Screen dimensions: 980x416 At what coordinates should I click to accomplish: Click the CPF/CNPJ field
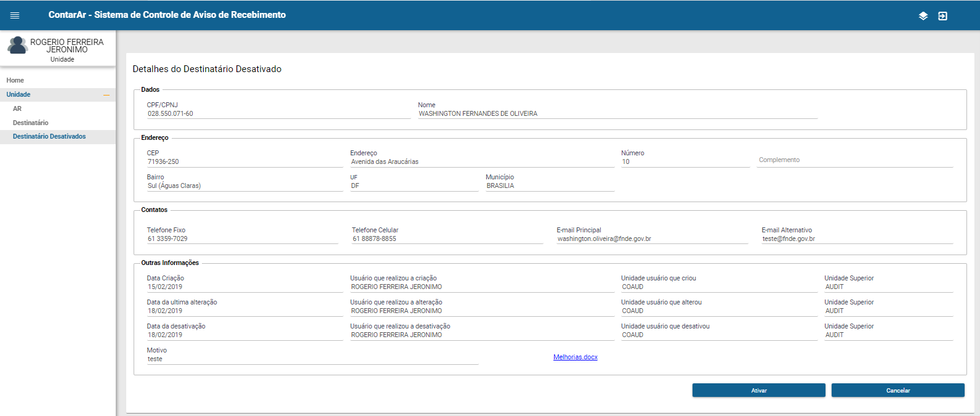coord(277,113)
